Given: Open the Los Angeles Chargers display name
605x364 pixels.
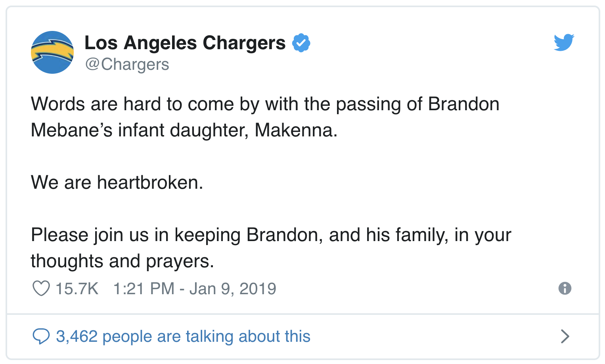Looking at the screenshot, I should 185,43.
